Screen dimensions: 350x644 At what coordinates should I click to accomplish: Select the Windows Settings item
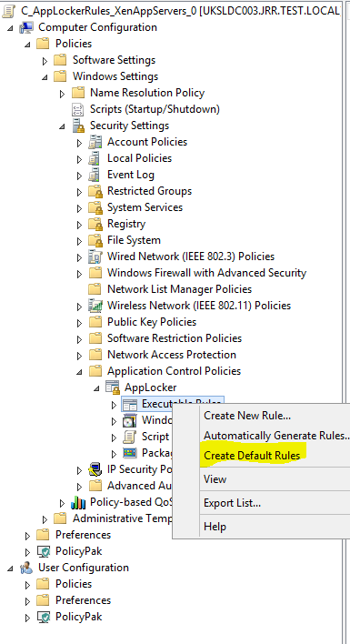115,76
